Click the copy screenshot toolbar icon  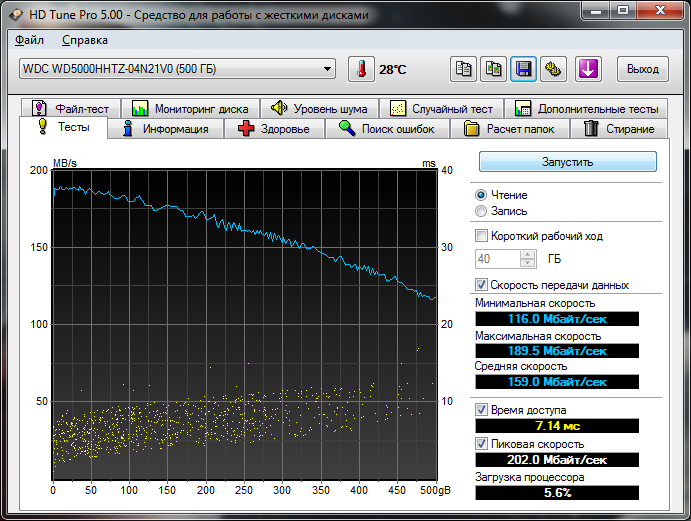[x=493, y=69]
